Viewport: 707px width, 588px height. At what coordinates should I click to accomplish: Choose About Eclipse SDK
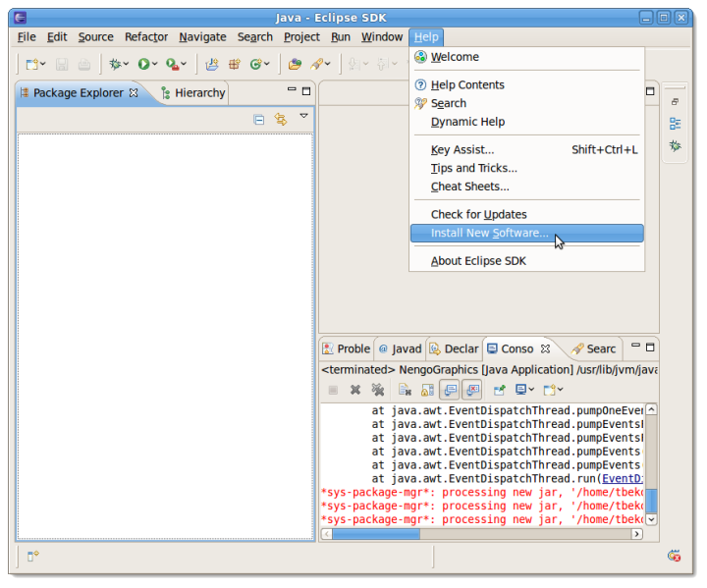pos(527,261)
